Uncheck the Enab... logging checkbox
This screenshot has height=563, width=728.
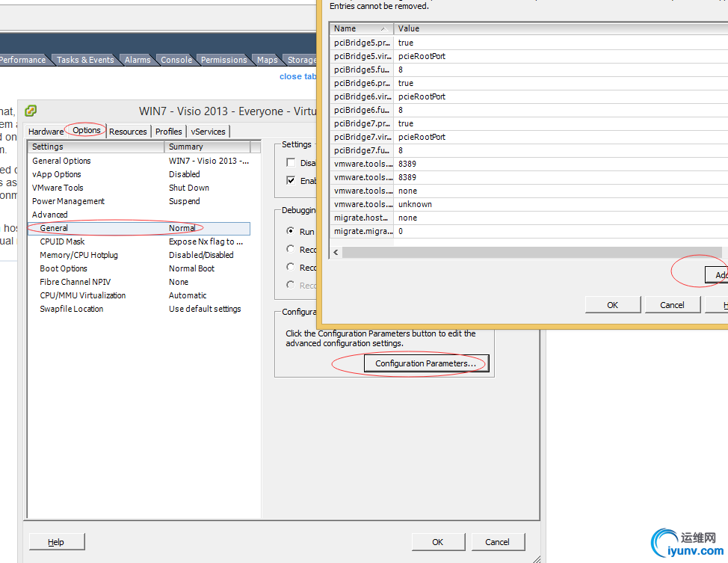(x=291, y=181)
